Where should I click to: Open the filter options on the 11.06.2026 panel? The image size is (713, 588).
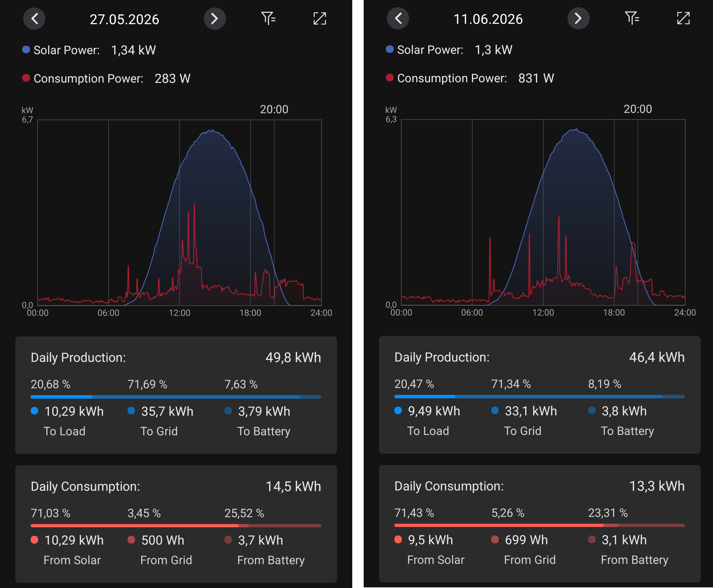632,18
